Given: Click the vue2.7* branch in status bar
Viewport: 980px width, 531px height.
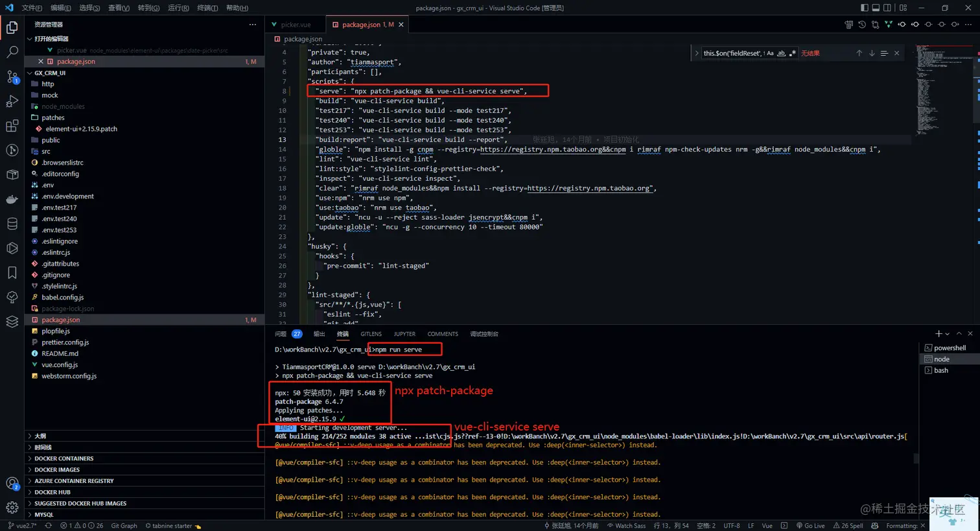Looking at the screenshot, I should click(22, 526).
